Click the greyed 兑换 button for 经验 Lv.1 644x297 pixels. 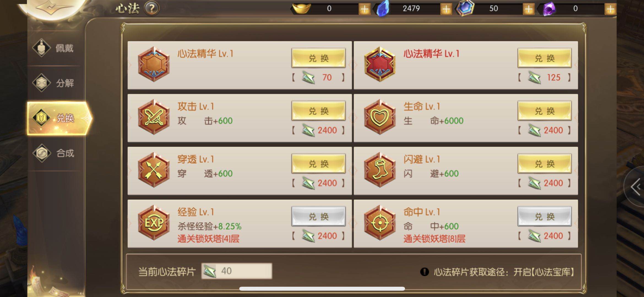pos(319,216)
